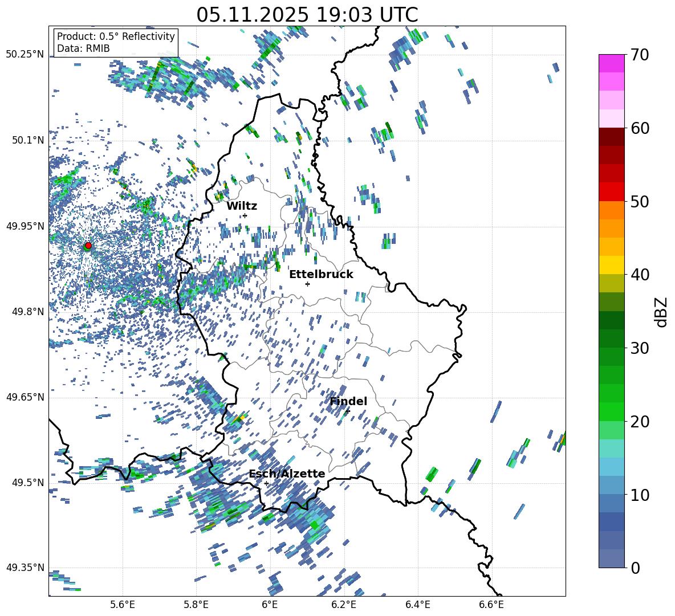Click the dBZ colorbar axis label

(x=661, y=312)
